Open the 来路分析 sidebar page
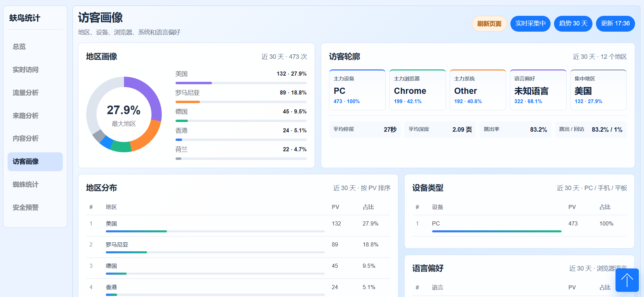This screenshot has width=644, height=297. click(x=35, y=116)
